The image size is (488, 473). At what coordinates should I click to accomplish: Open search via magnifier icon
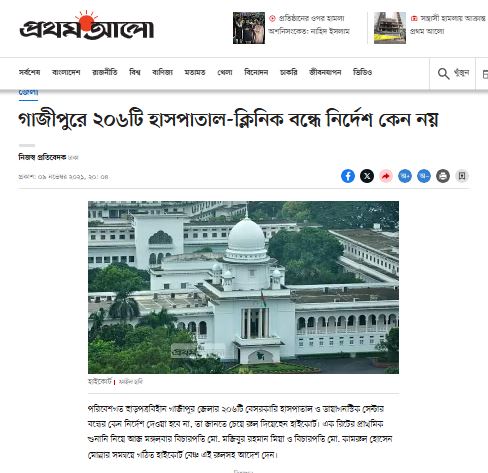pyautogui.click(x=443, y=73)
